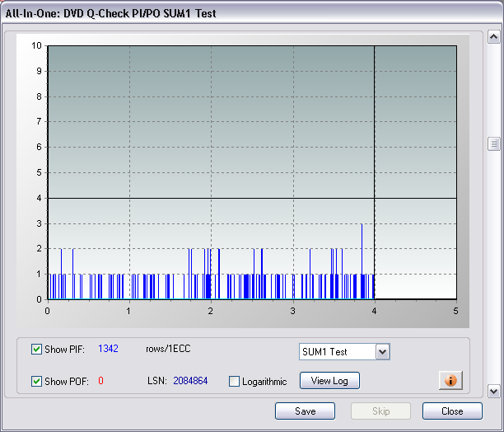Uncheck the Show PIF checkbox
Viewport: 504px width, 432px height.
point(36,349)
